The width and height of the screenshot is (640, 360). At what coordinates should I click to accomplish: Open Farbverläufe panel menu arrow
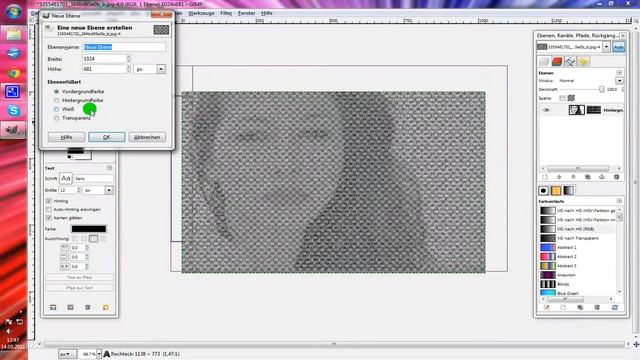(619, 201)
